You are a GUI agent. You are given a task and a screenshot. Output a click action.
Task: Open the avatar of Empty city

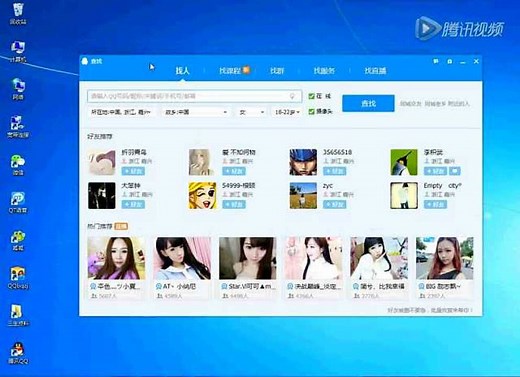point(404,195)
